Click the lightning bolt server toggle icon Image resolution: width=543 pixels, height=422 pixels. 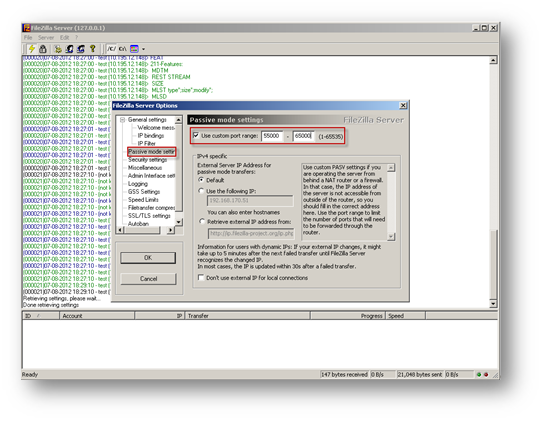32,49
